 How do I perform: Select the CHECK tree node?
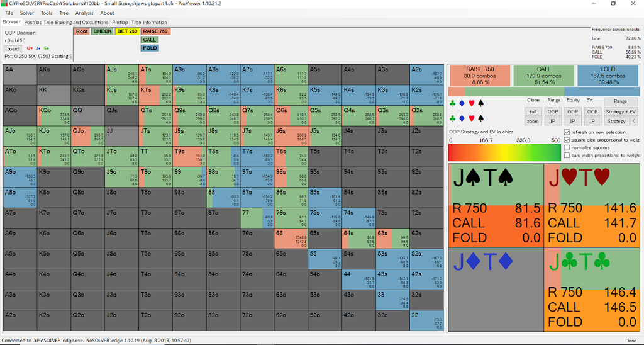[x=103, y=31]
